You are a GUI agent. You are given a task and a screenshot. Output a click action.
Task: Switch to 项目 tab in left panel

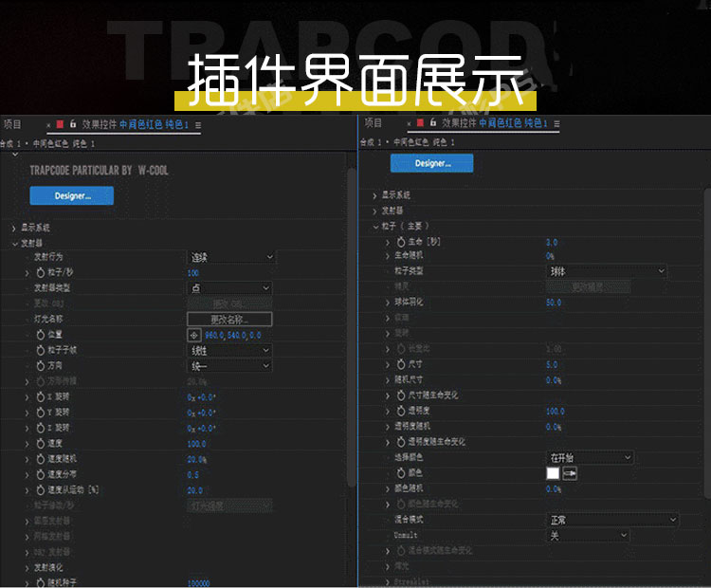(x=12, y=124)
